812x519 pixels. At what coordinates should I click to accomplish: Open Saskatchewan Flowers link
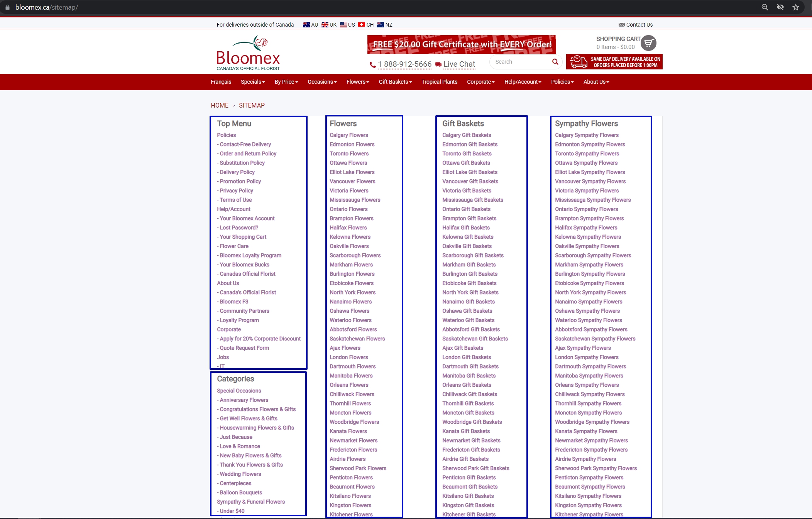[357, 339]
